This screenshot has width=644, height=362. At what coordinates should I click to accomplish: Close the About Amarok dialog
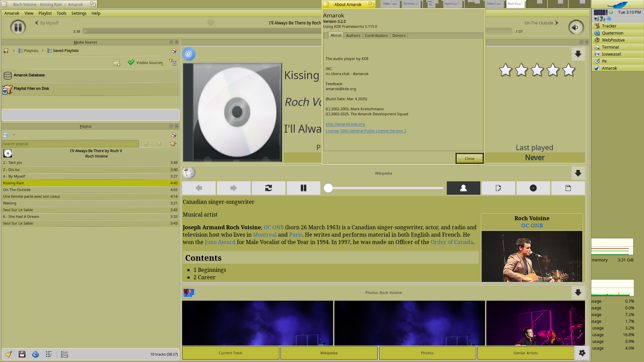(470, 159)
